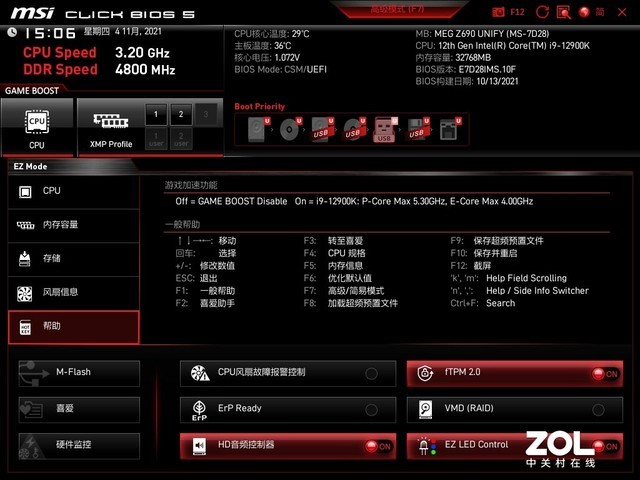
Task: Open the 风扇信息 fan info section
Action: click(x=73, y=293)
